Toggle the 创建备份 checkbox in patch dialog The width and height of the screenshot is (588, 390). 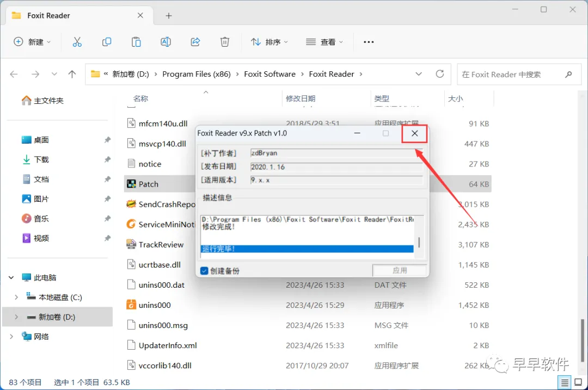pyautogui.click(x=204, y=271)
